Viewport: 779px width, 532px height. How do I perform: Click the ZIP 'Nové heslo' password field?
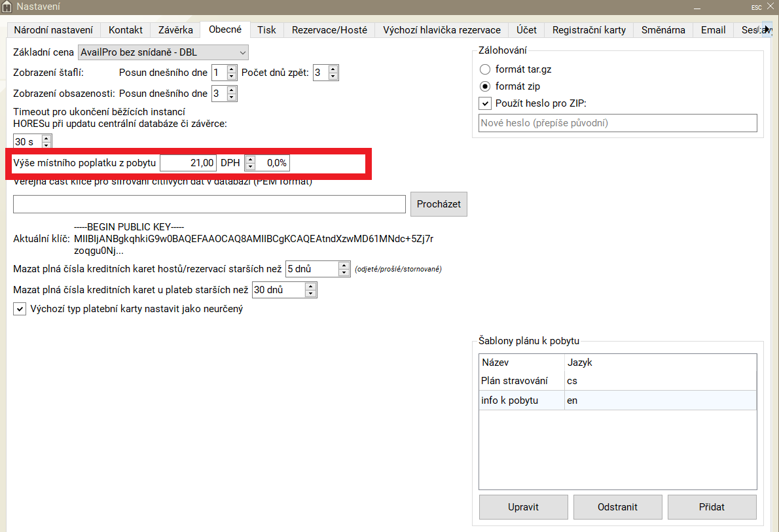point(617,123)
